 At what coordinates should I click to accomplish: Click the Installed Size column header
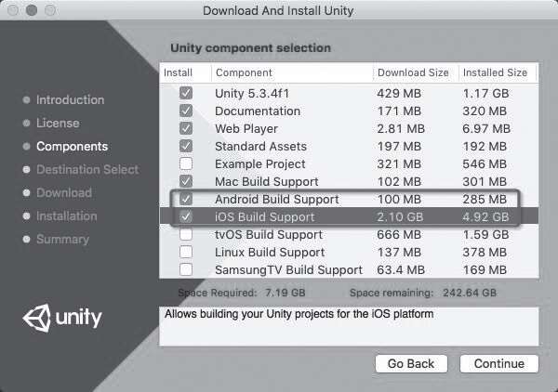498,72
